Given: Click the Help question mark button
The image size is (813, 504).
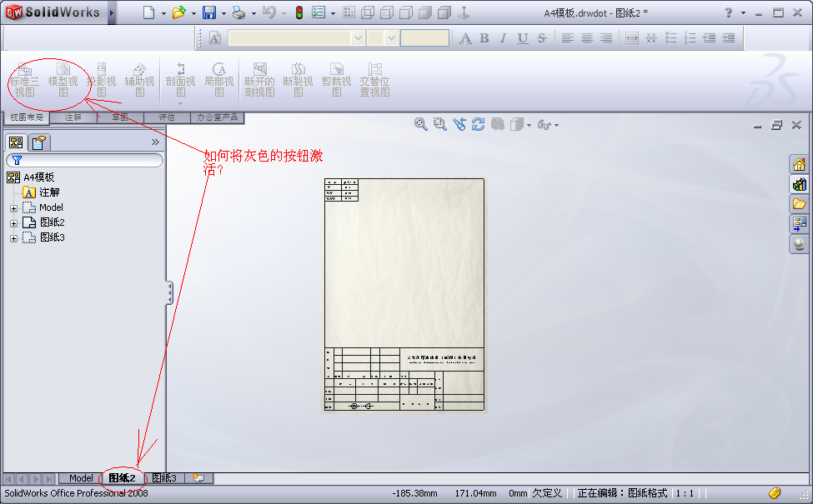Looking at the screenshot, I should 729,12.
